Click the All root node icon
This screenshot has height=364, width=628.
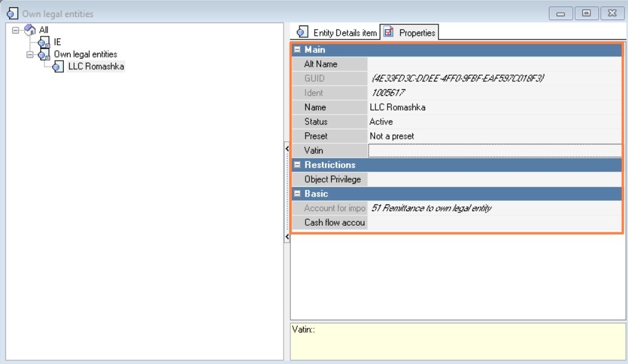coord(30,30)
